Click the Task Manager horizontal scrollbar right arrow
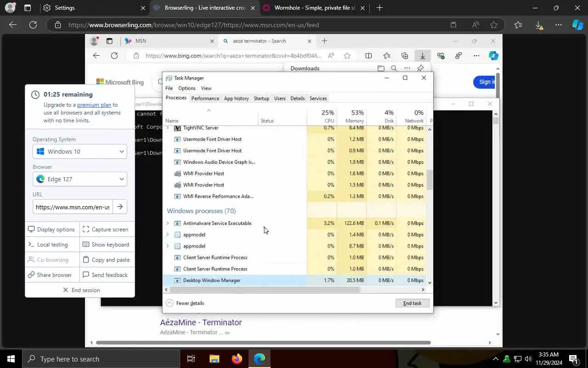 click(x=423, y=290)
